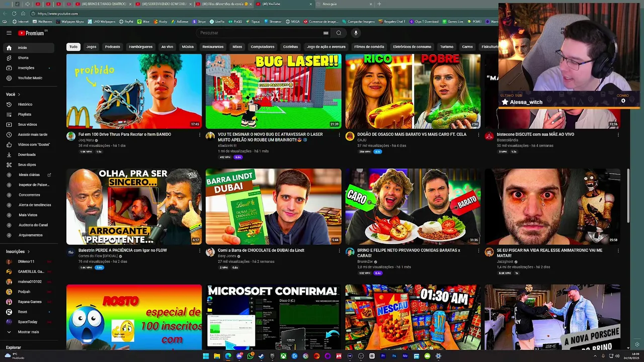Open the Windows Start menu
This screenshot has width=644, height=362.
pos(206,356)
